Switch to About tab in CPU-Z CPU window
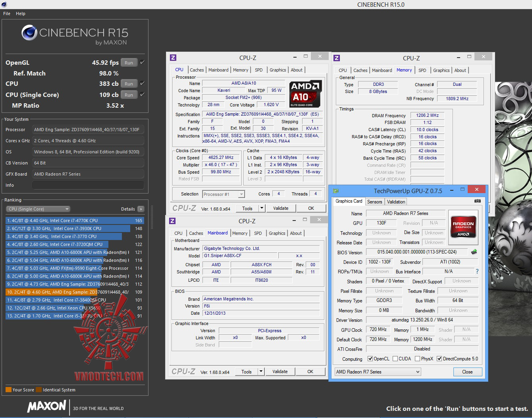The width and height of the screenshot is (532, 418). pos(297,70)
